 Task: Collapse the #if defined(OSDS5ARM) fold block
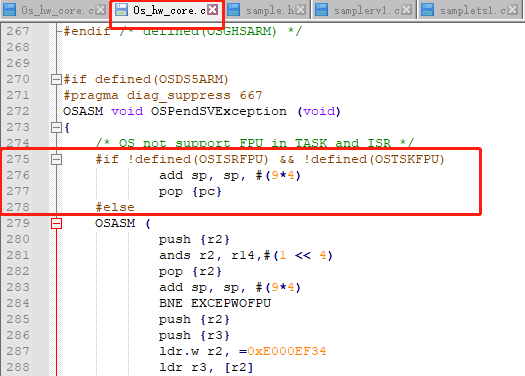pyautogui.click(x=56, y=79)
